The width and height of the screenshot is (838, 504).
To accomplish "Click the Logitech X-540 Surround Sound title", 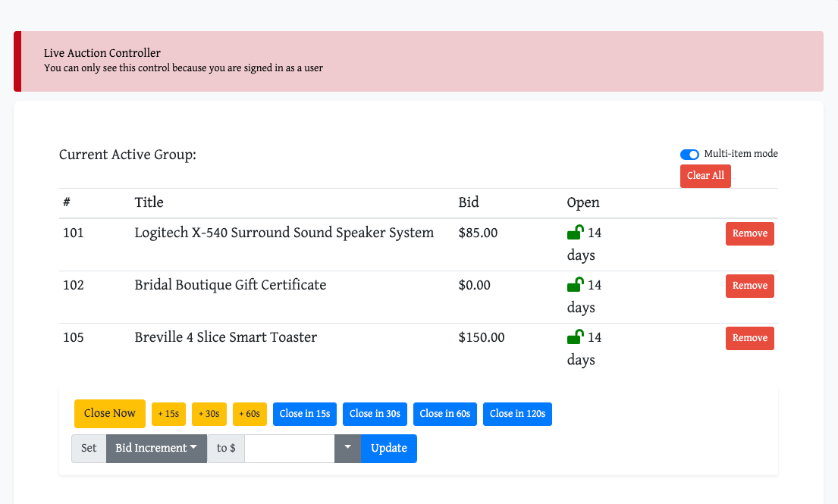I will [284, 233].
